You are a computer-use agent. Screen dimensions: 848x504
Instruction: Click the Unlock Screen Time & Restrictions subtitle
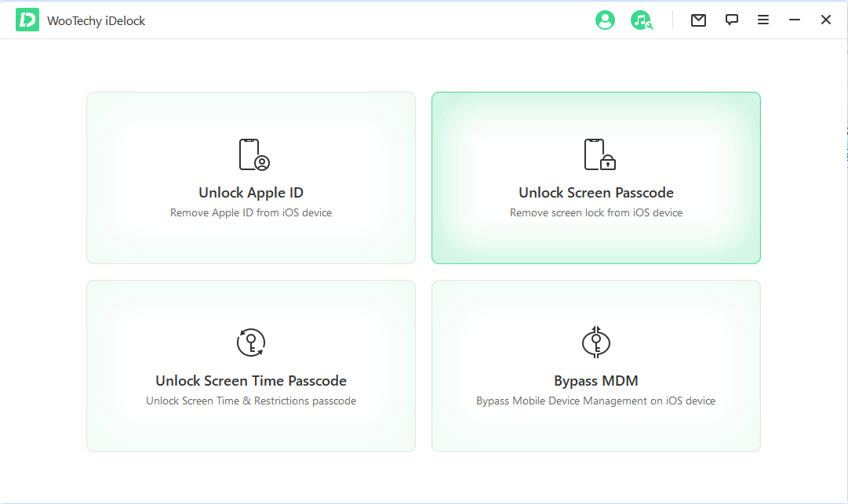[x=250, y=401]
